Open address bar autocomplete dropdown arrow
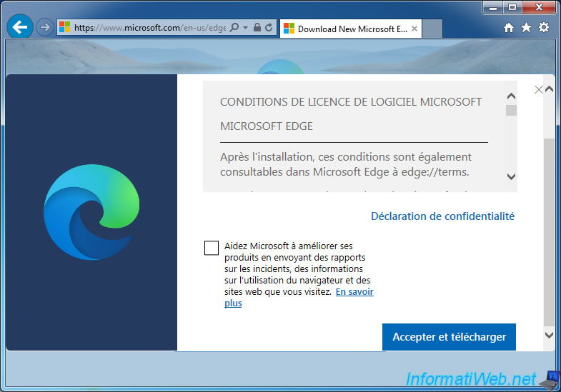561x392 pixels. point(245,28)
